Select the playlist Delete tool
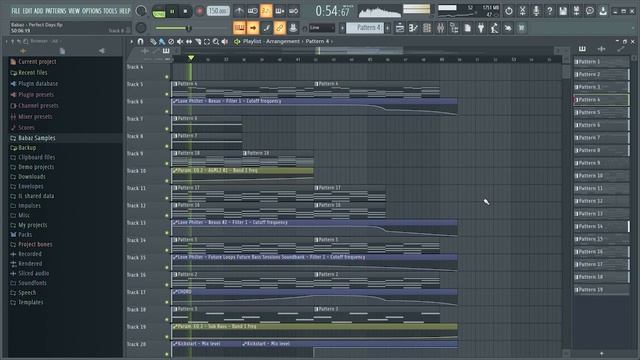 [x=171, y=42]
